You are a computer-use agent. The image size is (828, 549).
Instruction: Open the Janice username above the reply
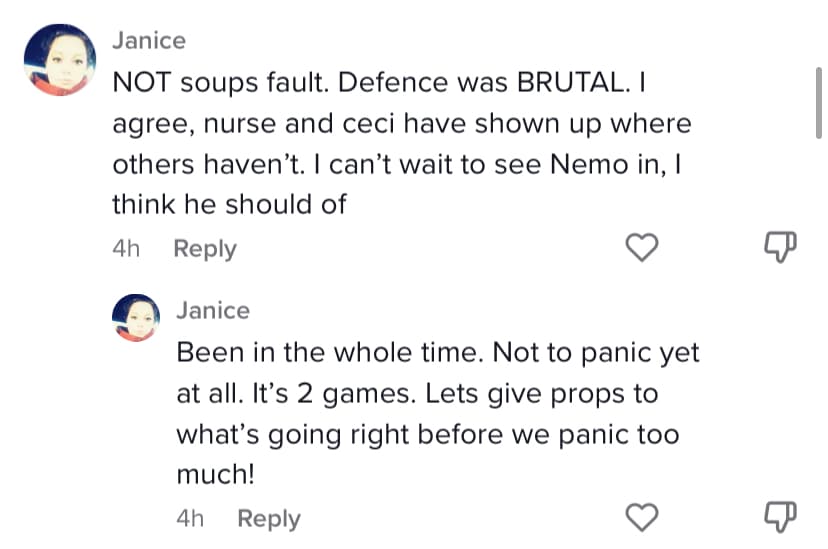point(212,310)
